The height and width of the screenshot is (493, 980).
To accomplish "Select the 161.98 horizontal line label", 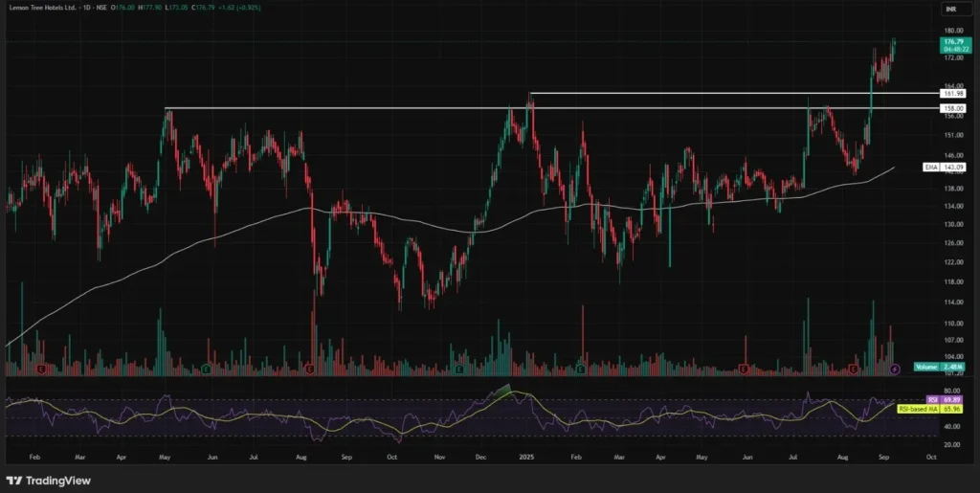I will [954, 93].
